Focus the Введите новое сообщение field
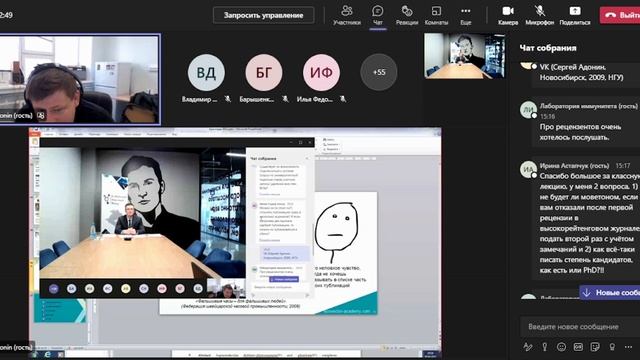 point(580,327)
